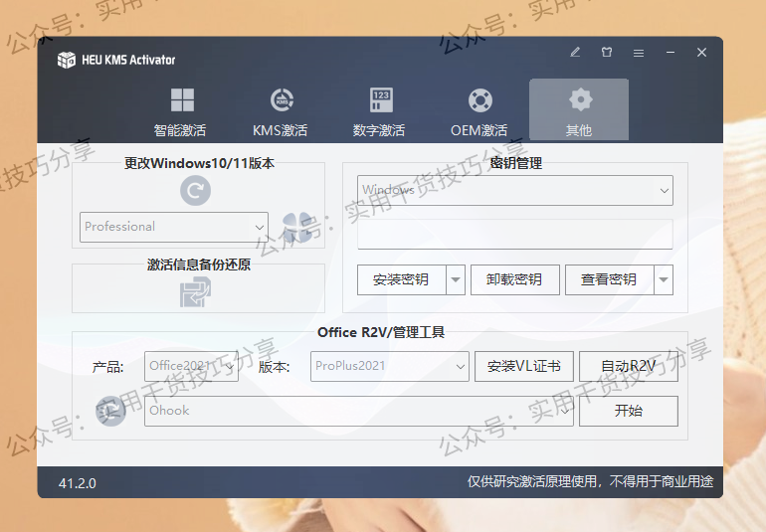
Task: Click the 安装密钥 button
Action: [x=401, y=280]
